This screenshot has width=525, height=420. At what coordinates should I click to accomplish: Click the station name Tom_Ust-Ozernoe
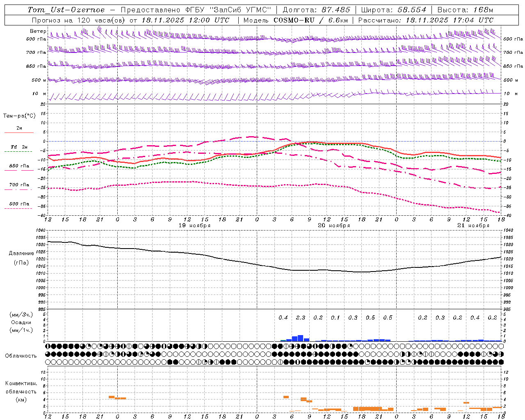click(x=66, y=10)
